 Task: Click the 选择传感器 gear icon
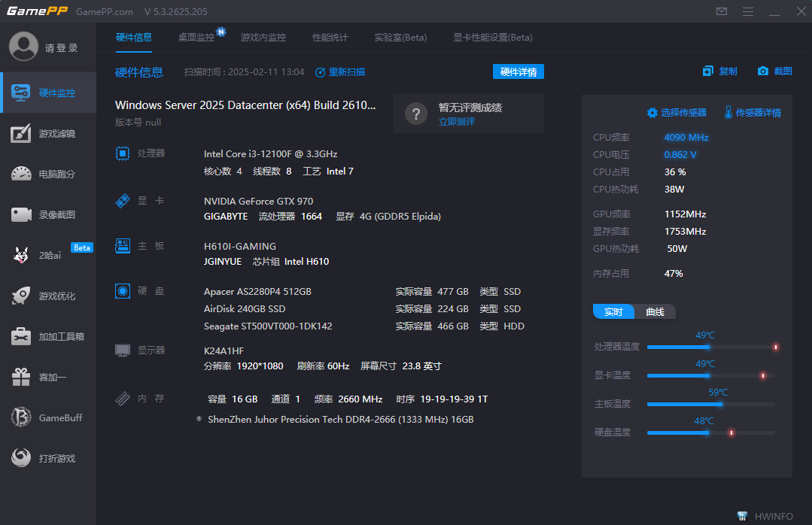click(652, 112)
